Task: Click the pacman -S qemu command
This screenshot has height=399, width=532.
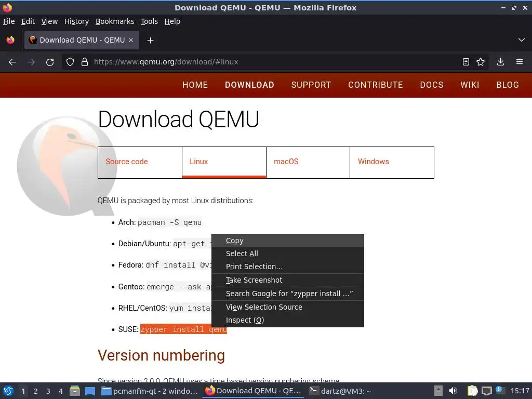Action: [x=169, y=222]
